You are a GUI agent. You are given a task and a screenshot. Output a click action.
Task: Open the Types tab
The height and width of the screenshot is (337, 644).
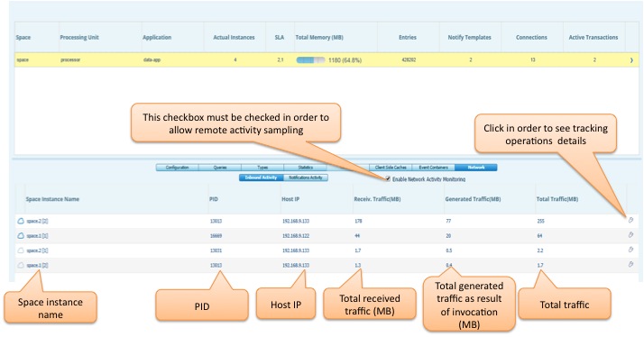click(x=262, y=168)
